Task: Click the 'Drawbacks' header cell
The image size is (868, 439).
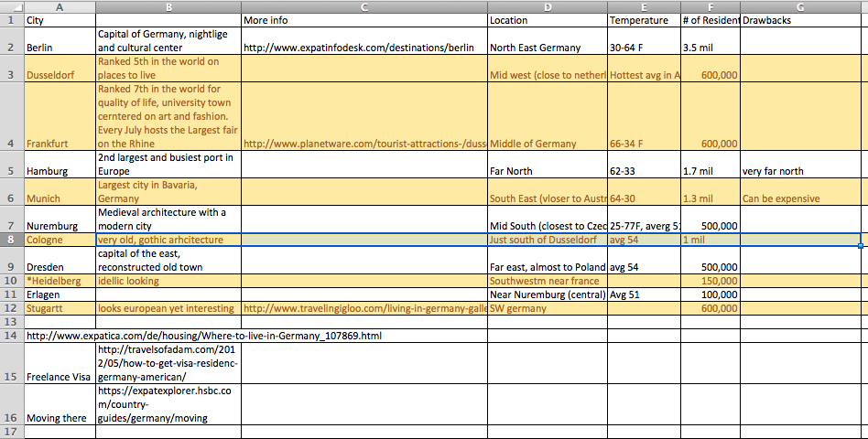Action: coord(800,20)
